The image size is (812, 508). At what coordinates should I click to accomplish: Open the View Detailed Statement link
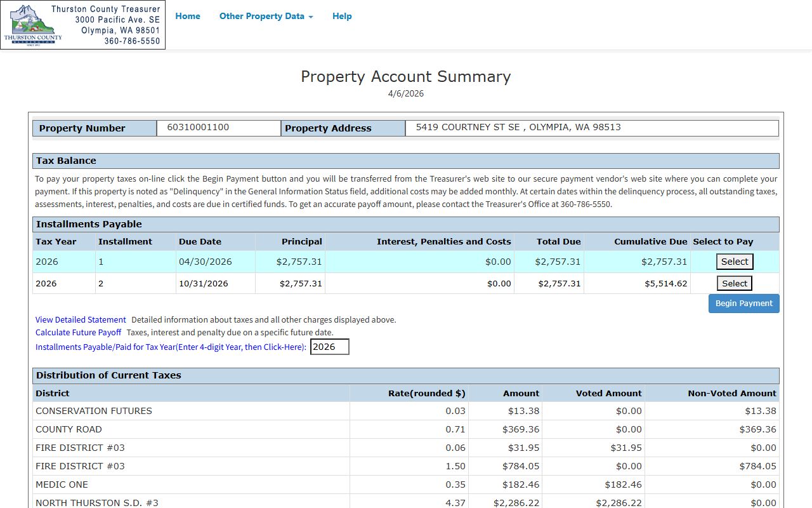pos(81,319)
